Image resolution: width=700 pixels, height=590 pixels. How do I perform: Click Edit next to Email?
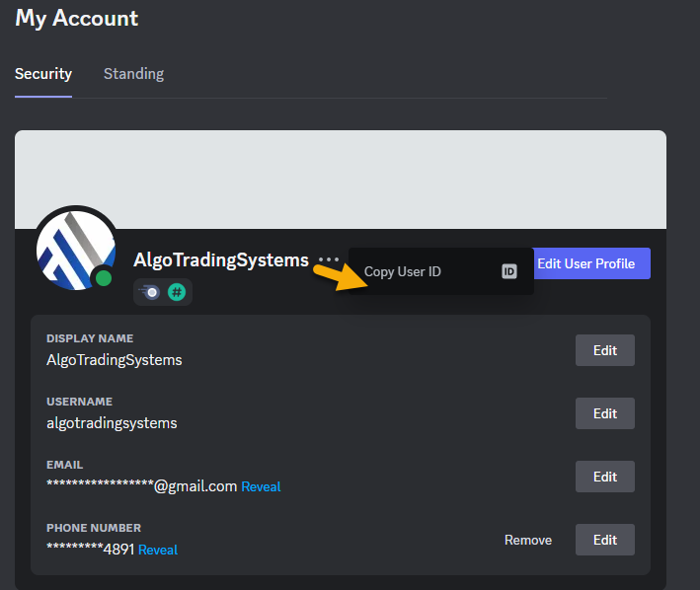click(x=604, y=477)
